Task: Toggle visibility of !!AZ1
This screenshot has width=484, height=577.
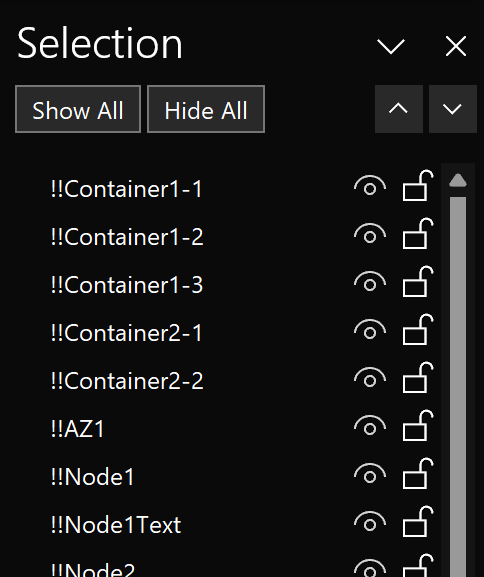Action: pos(370,426)
